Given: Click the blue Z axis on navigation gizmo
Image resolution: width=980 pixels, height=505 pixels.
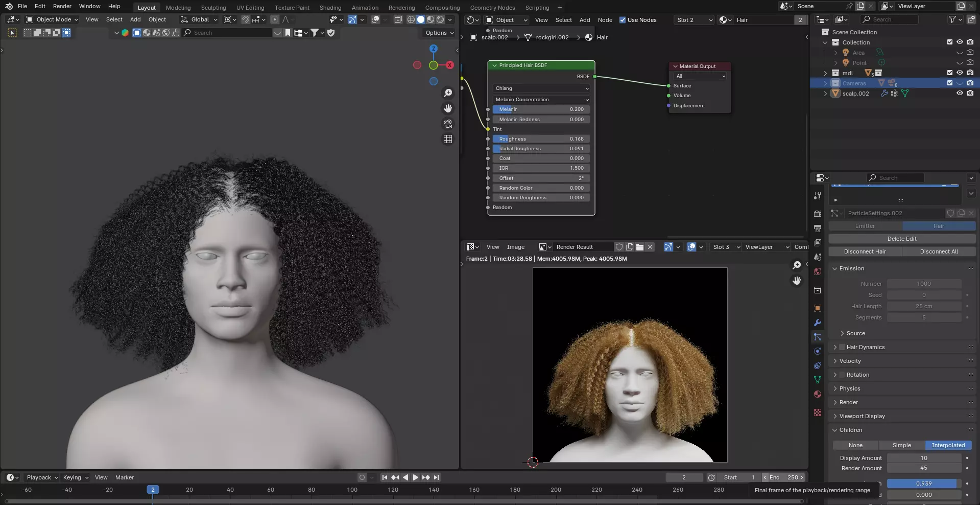Looking at the screenshot, I should (434, 49).
